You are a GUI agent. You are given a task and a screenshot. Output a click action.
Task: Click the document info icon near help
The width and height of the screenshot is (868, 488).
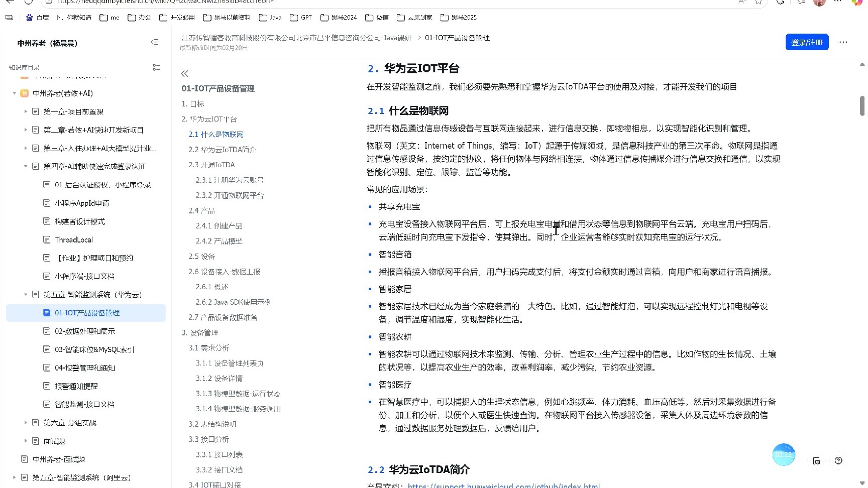point(817,461)
